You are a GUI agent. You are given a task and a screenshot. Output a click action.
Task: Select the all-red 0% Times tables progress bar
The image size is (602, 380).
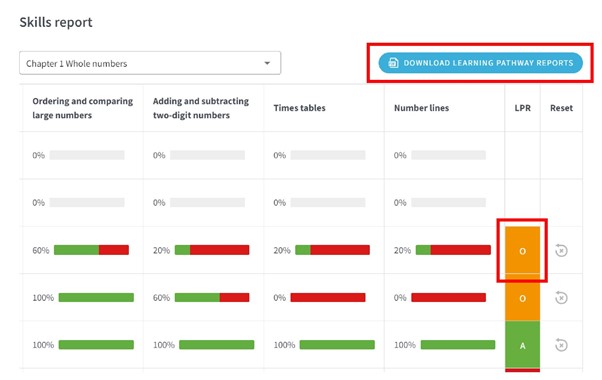coord(328,297)
